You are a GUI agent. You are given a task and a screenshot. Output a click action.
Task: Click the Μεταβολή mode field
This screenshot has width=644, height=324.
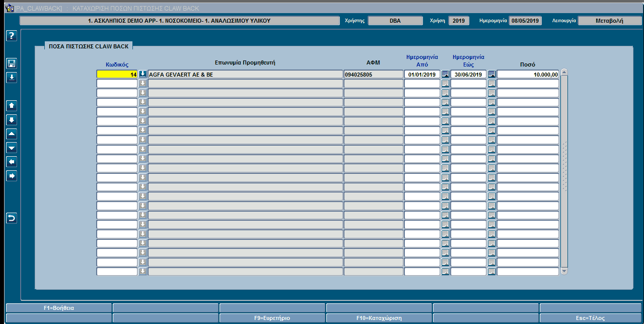coord(609,21)
